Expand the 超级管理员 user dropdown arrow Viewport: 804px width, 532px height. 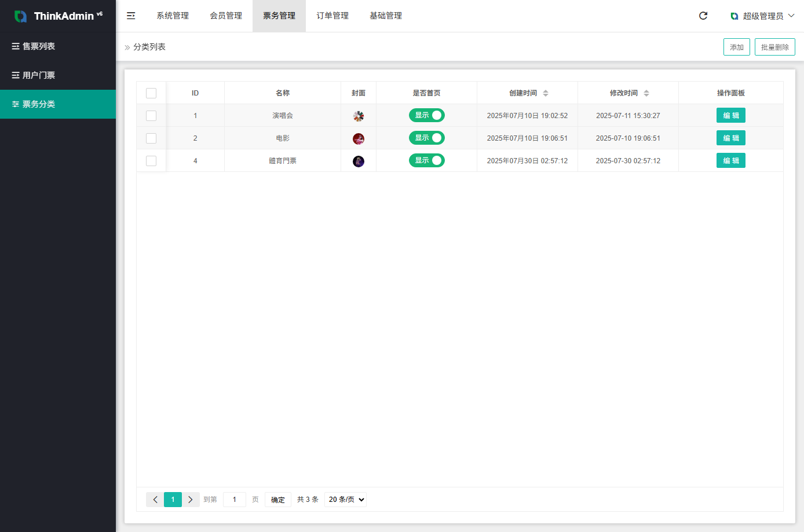coord(791,16)
